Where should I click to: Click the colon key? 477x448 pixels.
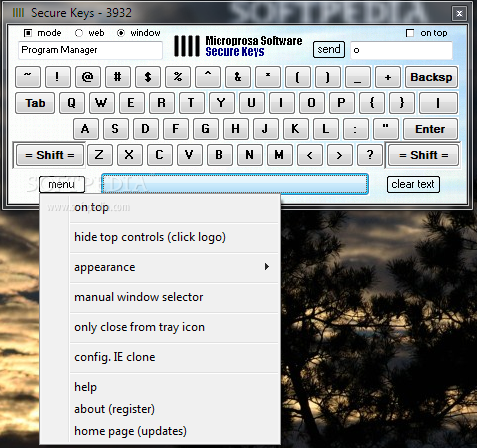point(356,129)
